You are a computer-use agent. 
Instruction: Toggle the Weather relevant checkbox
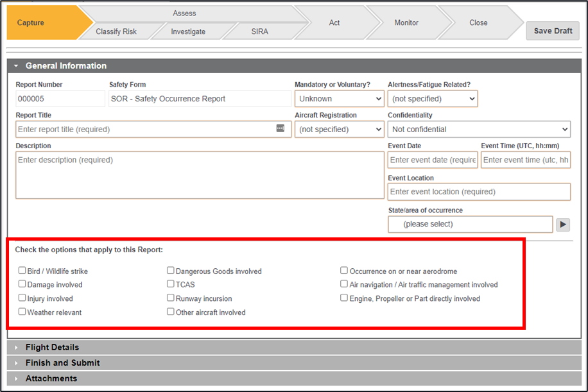point(22,312)
